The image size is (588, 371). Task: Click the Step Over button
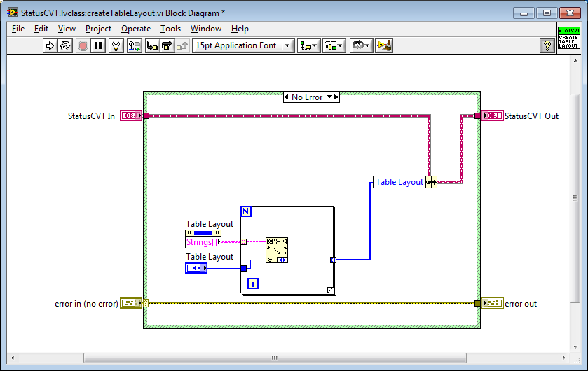pos(167,45)
